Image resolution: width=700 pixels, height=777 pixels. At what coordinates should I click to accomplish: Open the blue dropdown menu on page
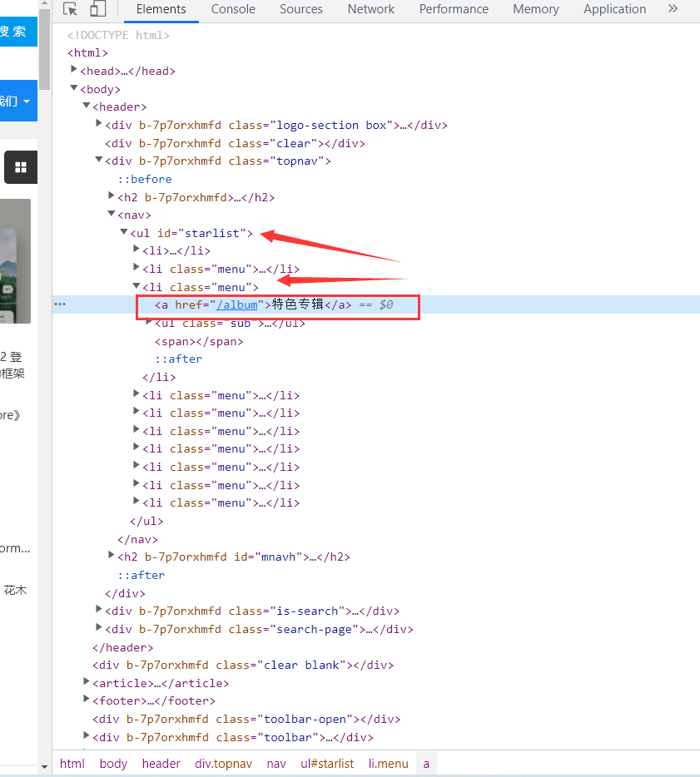tap(18, 101)
